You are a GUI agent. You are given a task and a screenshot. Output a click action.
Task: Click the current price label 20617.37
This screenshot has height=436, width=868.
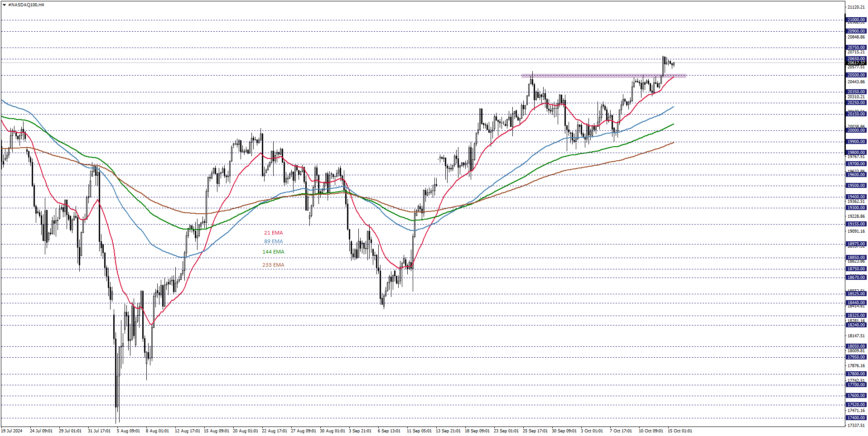click(856, 63)
